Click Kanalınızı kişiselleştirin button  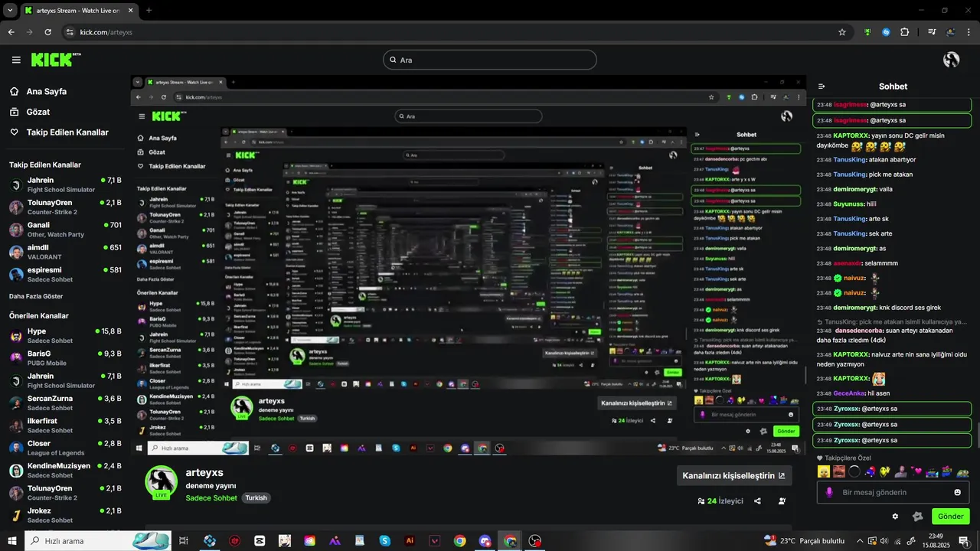pos(733,475)
